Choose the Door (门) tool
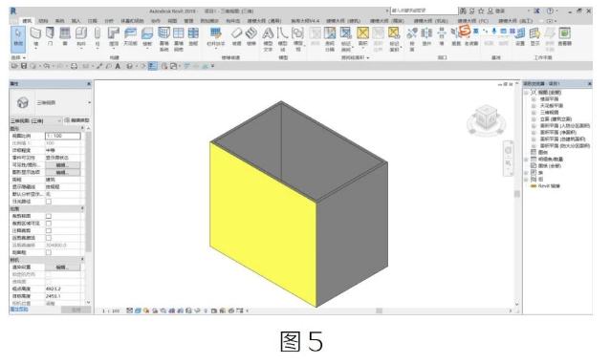The width and height of the screenshot is (610, 364). point(50,37)
